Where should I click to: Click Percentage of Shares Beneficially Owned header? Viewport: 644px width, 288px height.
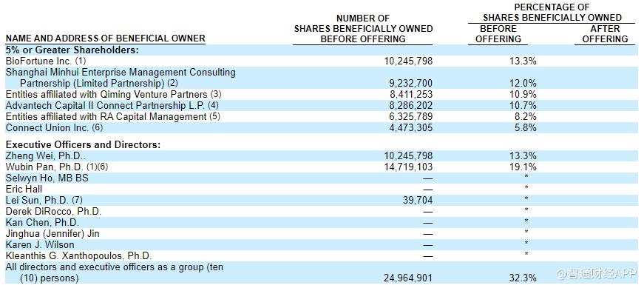[x=552, y=13]
